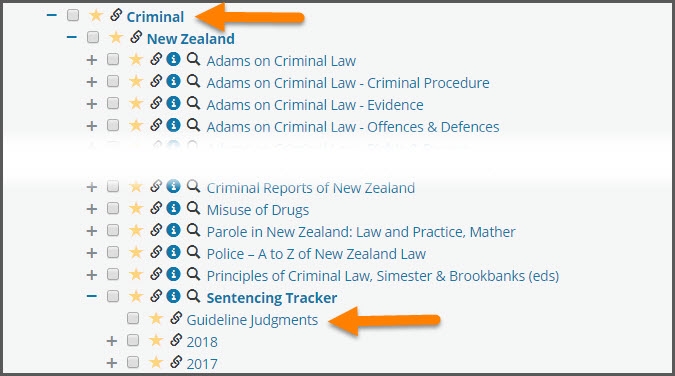
Task: Click search icon for Adams on Criminal Law - Evidence
Action: pyautogui.click(x=193, y=103)
